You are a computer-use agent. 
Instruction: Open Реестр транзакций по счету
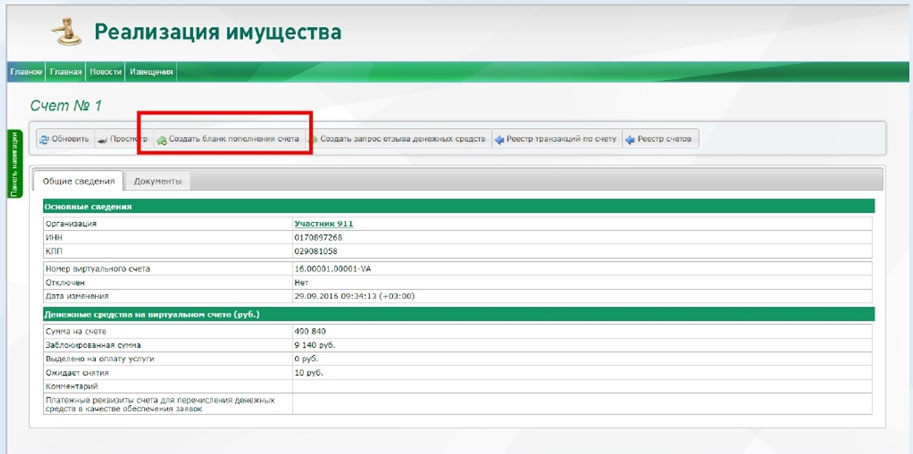tap(555, 139)
